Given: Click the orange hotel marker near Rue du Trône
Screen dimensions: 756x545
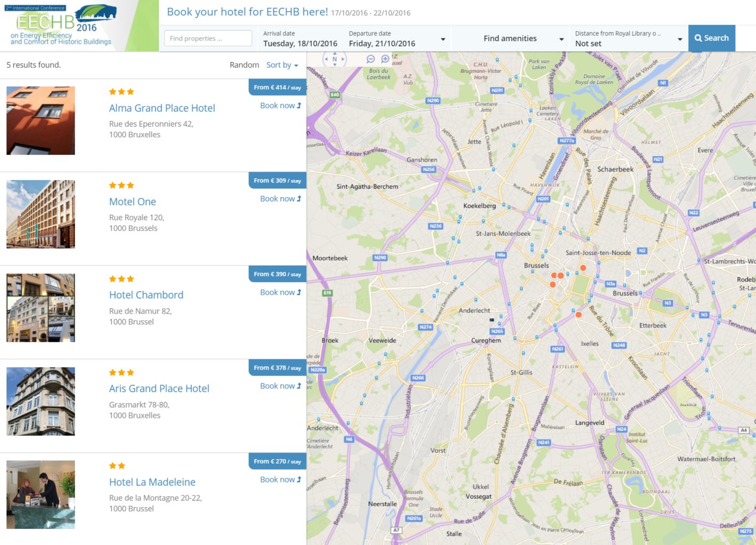Looking at the screenshot, I should [x=578, y=315].
